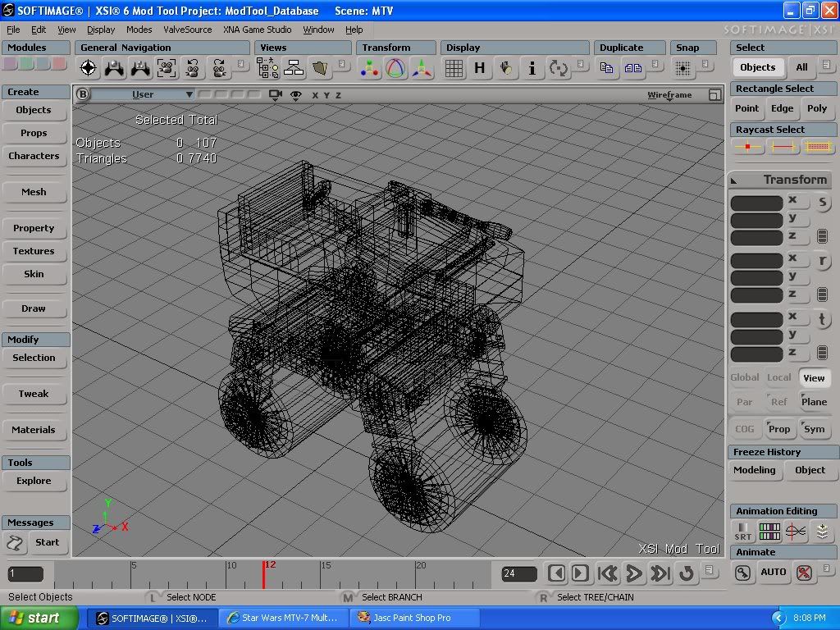Click the red frame marker on timeline

(264, 574)
